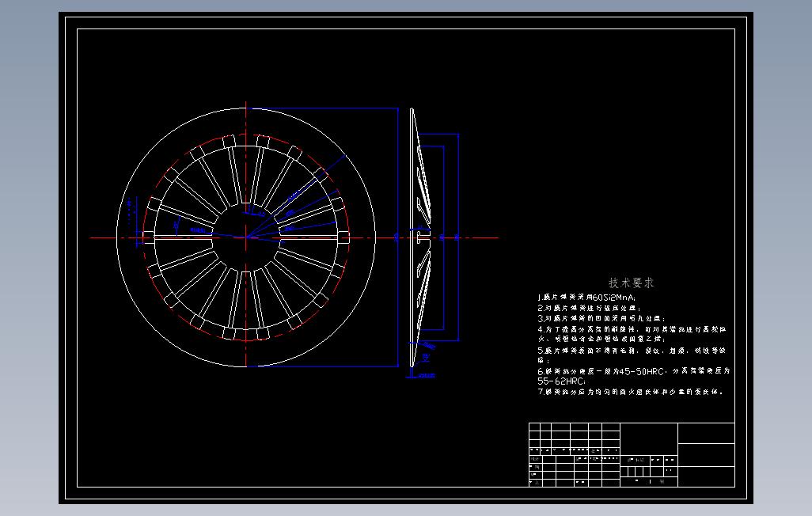The height and width of the screenshot is (516, 812).
Task: Click note line numbered 2 in technical requirements
Action: tap(590, 308)
